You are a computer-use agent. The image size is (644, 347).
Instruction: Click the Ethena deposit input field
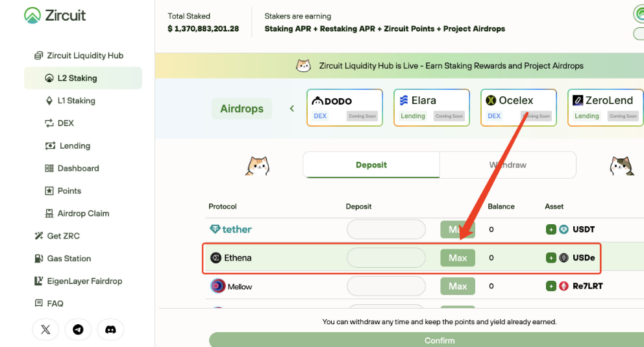[x=386, y=258]
